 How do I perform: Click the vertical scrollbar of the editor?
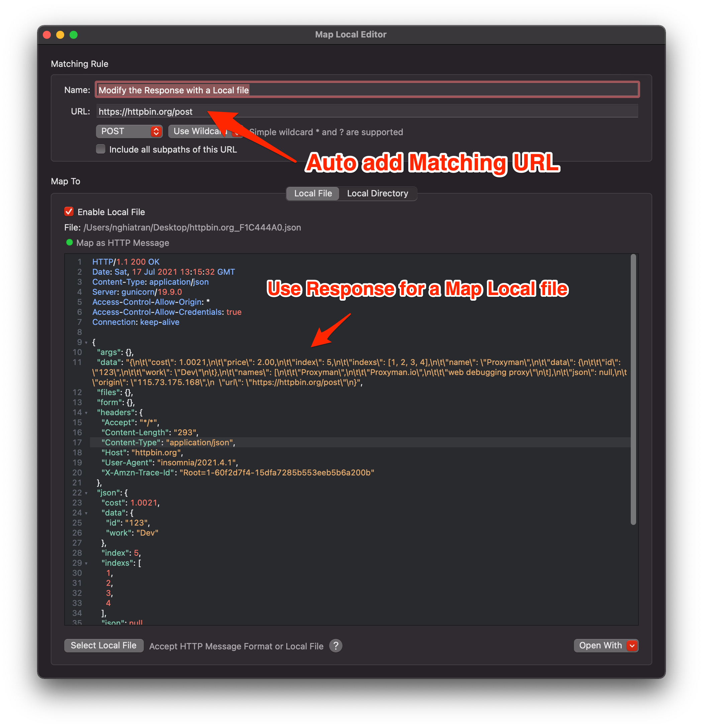coord(633,389)
